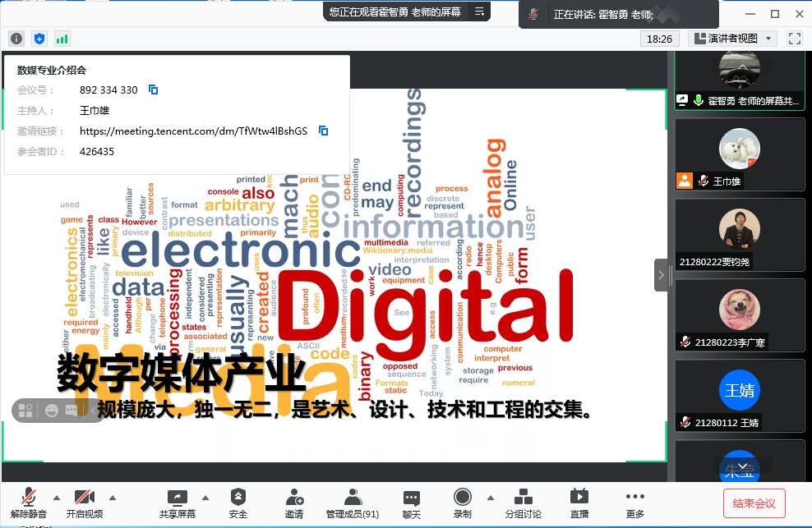Screen dimensions: 812x528
Task: Open the 聊天 chat window
Action: click(x=412, y=503)
